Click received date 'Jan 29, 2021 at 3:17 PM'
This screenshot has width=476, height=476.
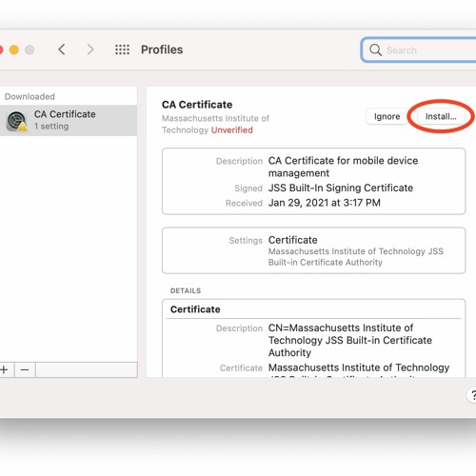coord(325,203)
